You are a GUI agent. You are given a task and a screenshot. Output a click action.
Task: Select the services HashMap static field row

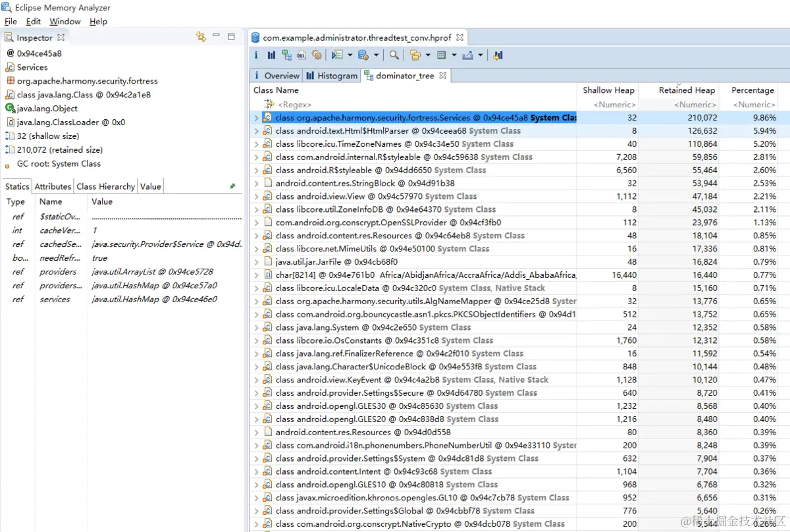pos(122,300)
